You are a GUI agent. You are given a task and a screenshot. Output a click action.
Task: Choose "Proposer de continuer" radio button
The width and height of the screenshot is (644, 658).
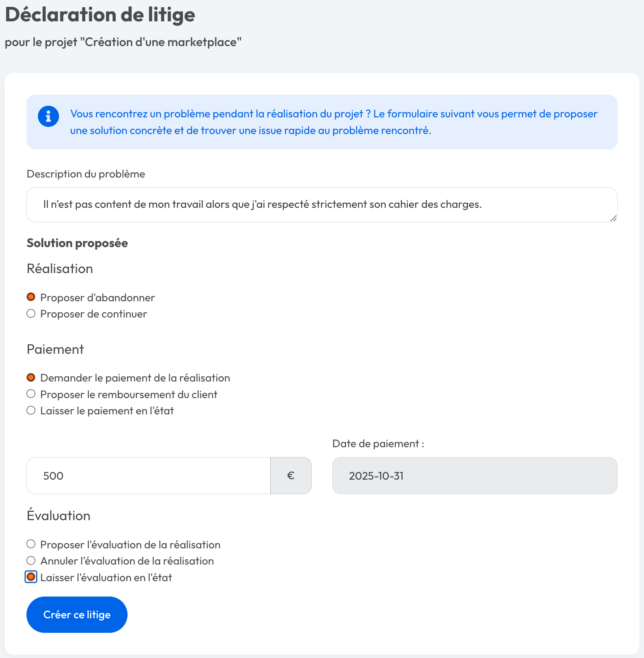(x=31, y=314)
